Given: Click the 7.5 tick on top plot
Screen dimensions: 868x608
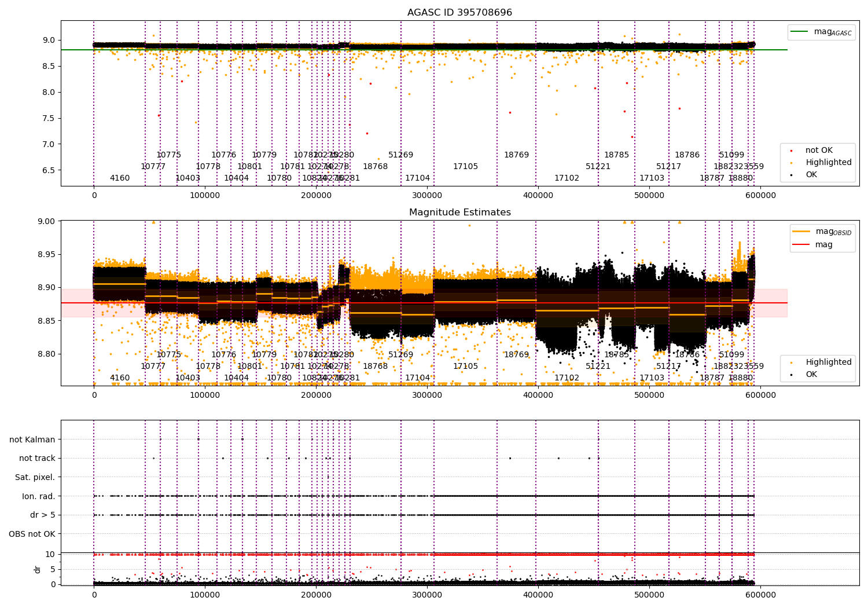Looking at the screenshot, I should pos(49,119).
